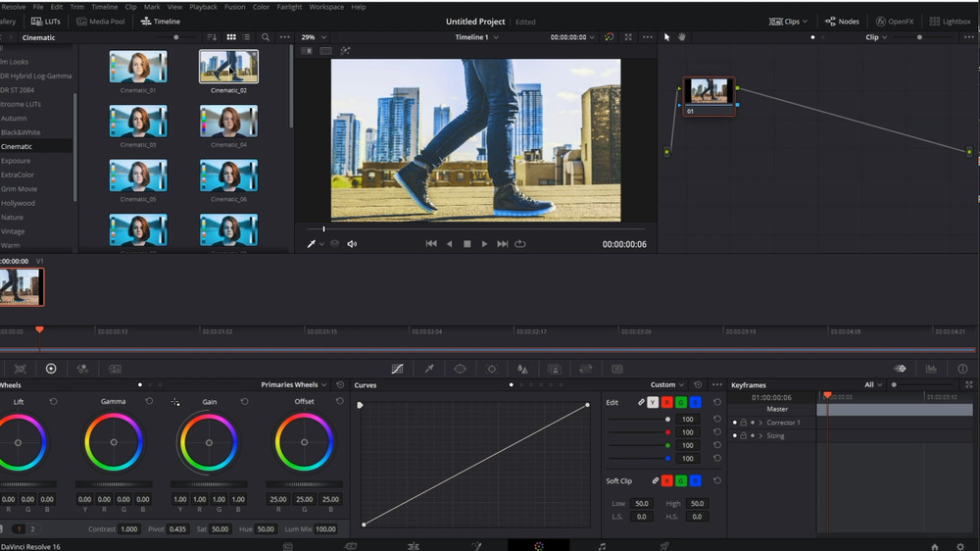Toggle Corrector 1 keyframe lock
This screenshot has height=551, width=980.
pos(744,423)
